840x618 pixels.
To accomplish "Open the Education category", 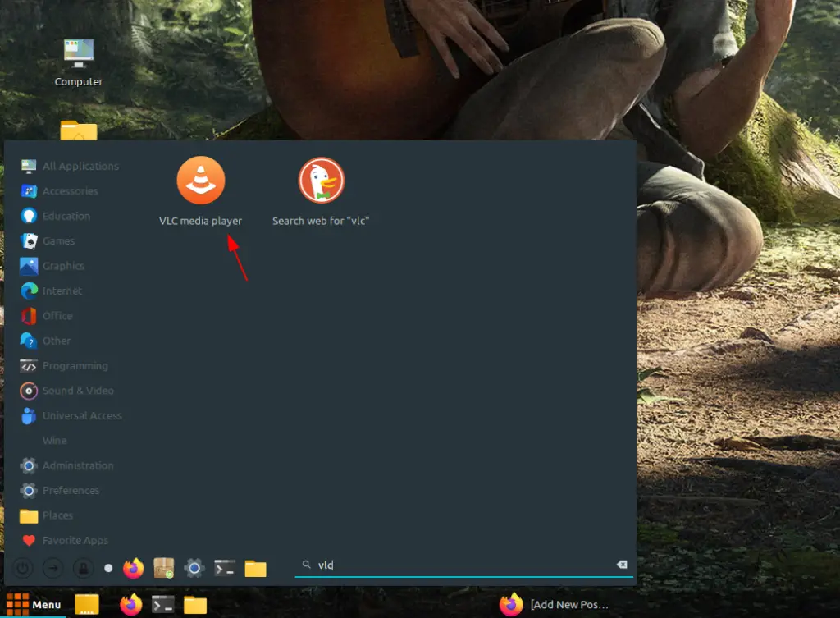I will tap(55, 216).
